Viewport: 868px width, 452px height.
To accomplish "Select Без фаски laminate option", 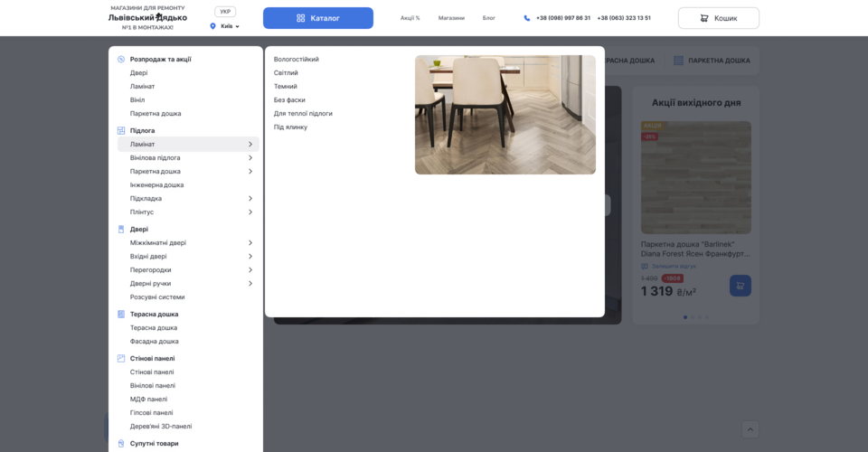I will 289,100.
